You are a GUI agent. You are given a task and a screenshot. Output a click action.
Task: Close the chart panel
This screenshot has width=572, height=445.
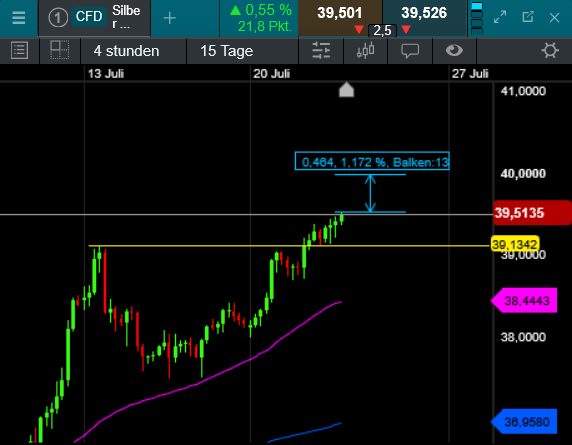[x=554, y=18]
